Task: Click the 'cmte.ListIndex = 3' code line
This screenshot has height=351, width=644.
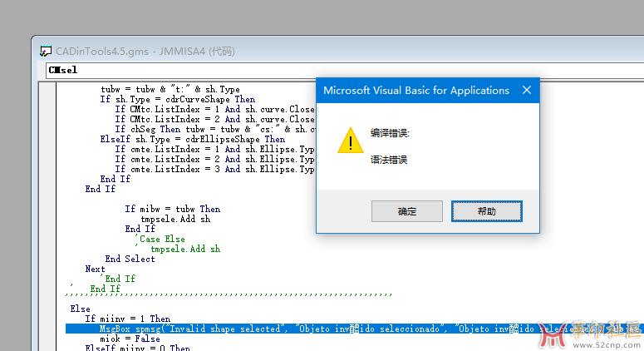Action: (214, 169)
